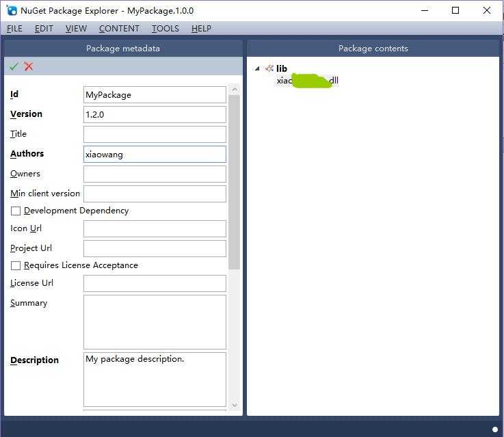Collapse the lib folder tree node

tap(257, 68)
